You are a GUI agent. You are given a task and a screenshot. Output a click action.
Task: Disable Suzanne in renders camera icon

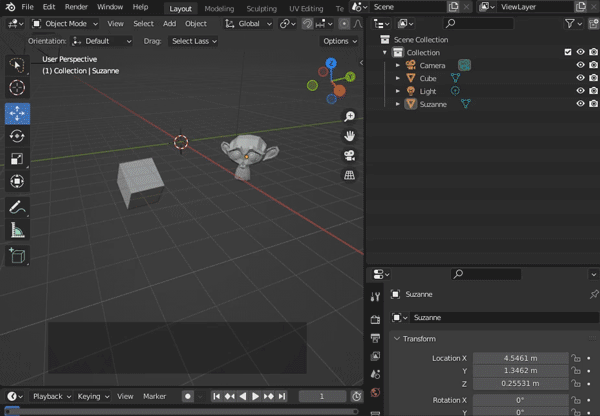coord(593,104)
